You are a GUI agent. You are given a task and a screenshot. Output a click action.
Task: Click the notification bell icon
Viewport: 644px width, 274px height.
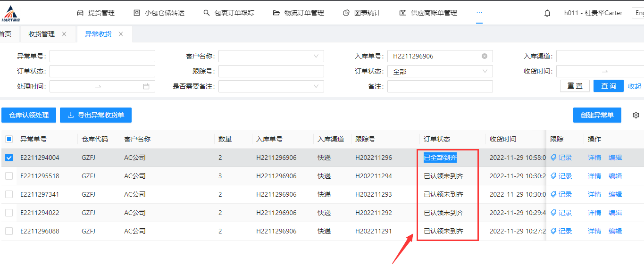547,13
